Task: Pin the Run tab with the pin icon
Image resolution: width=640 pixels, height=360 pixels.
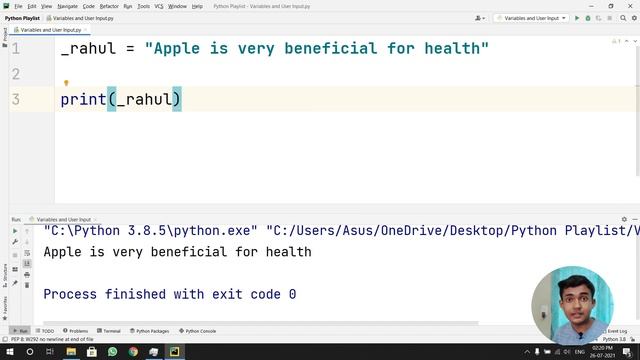Action: point(15,283)
